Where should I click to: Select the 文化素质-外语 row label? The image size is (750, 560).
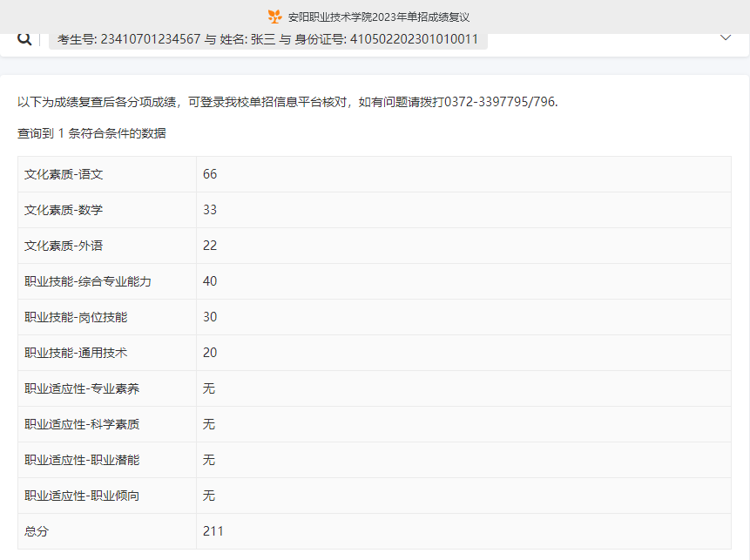(x=64, y=246)
